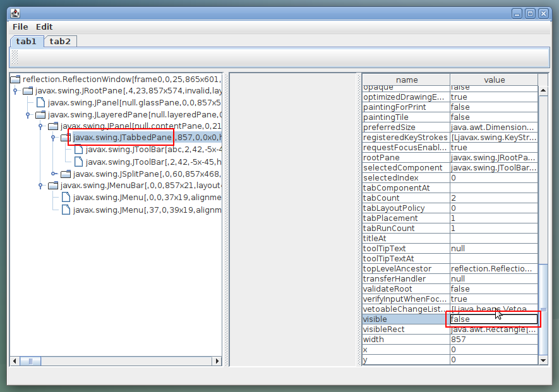This screenshot has width=559, height=392.
Task: Maximize the window
Action: (x=530, y=14)
